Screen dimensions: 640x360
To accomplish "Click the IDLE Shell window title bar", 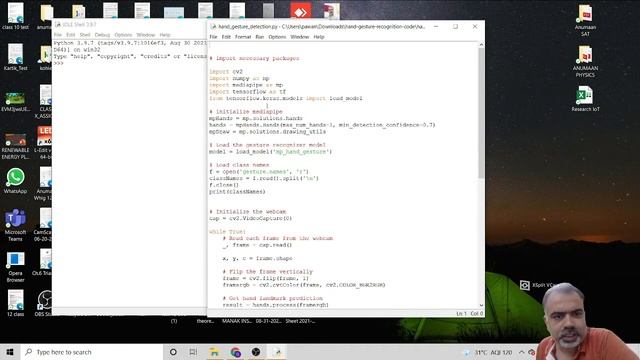I will (x=130, y=24).
